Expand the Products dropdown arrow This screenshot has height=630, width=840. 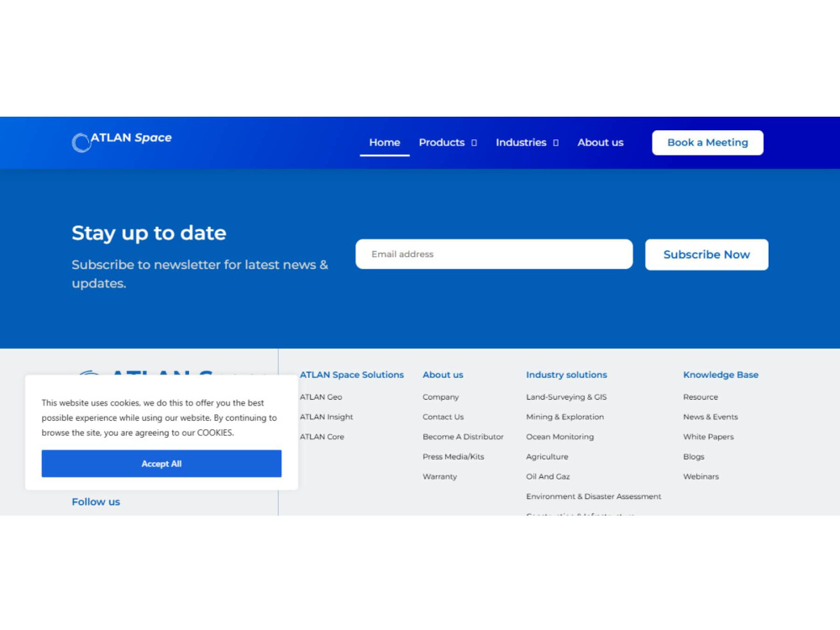click(x=474, y=143)
